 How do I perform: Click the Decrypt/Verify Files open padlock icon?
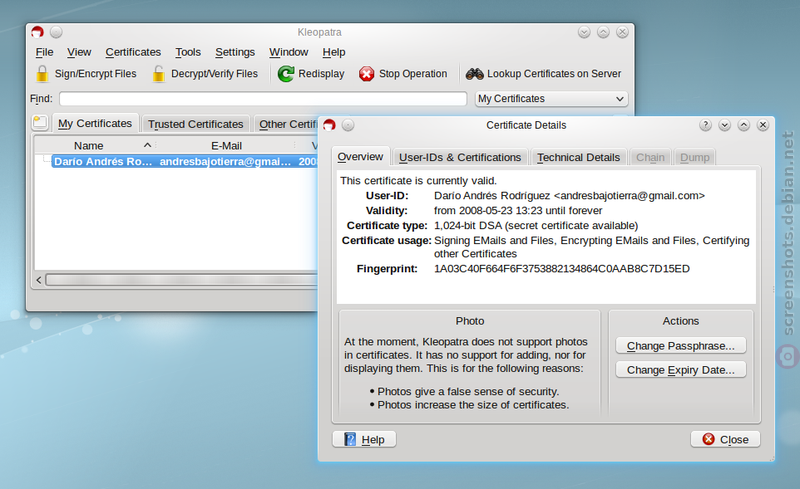(x=159, y=74)
